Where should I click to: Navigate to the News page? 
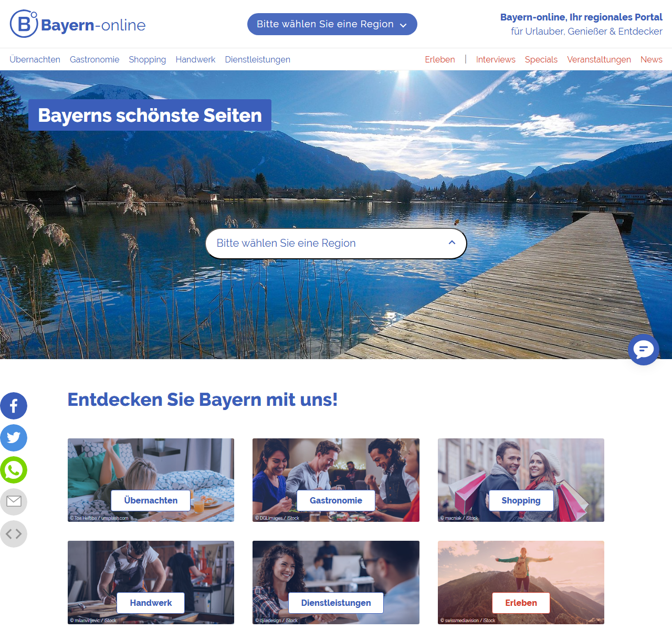651,59
